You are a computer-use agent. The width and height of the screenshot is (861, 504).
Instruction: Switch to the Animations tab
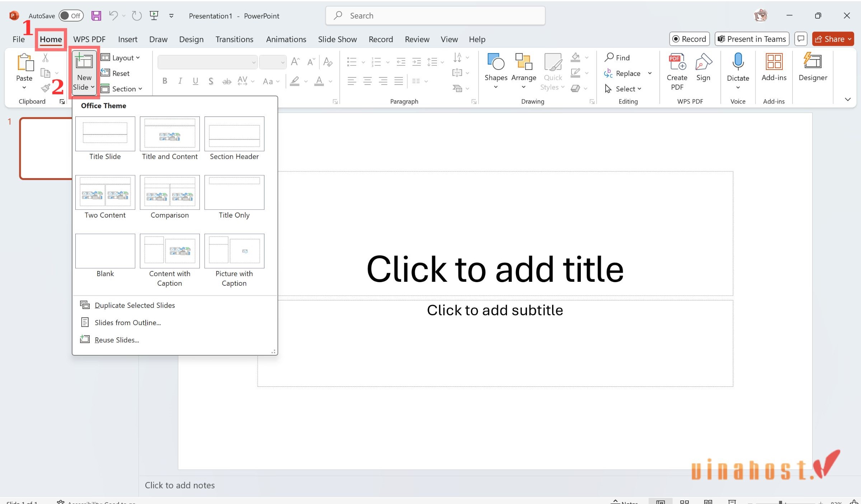tap(286, 39)
